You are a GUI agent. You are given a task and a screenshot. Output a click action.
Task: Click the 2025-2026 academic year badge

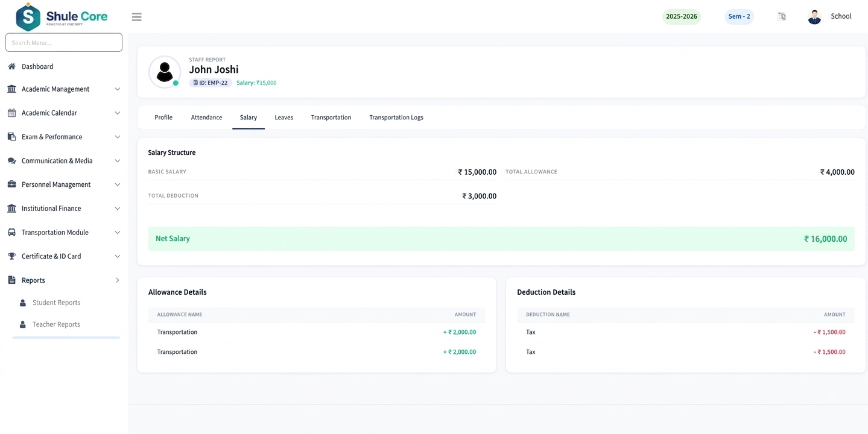[682, 16]
